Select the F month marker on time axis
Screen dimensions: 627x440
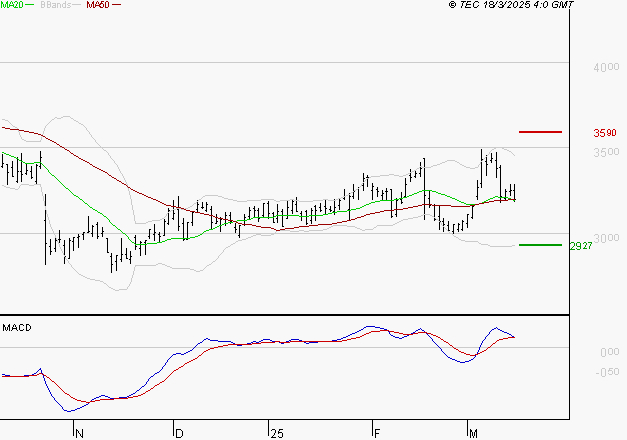[x=376, y=432]
